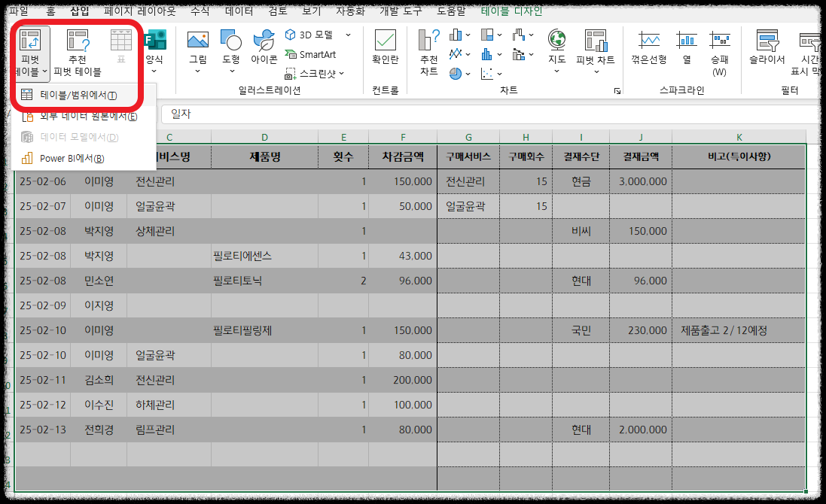Image resolution: width=826 pixels, height=504 pixels.
Task: Choose 테이블/범위에서(T) from the menu
Action: tap(84, 96)
